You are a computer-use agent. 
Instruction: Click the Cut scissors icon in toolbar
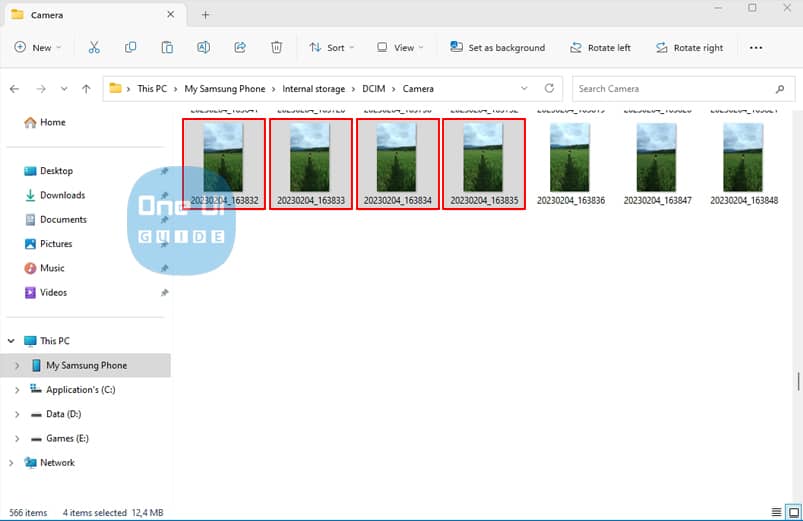coord(94,47)
